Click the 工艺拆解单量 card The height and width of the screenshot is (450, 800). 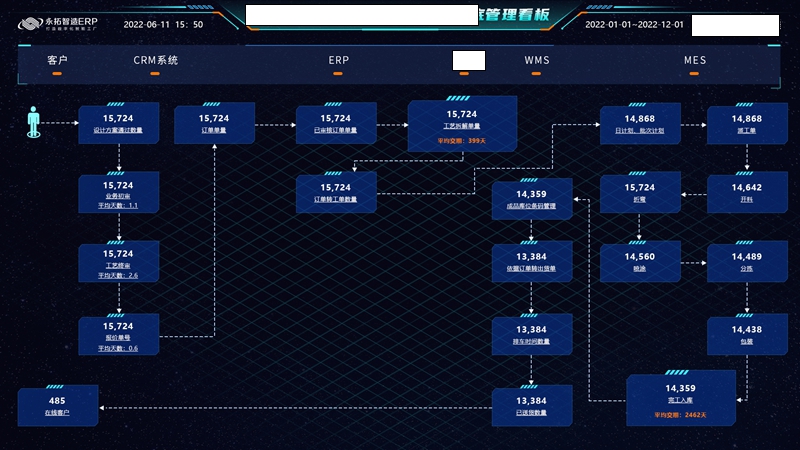coord(461,126)
